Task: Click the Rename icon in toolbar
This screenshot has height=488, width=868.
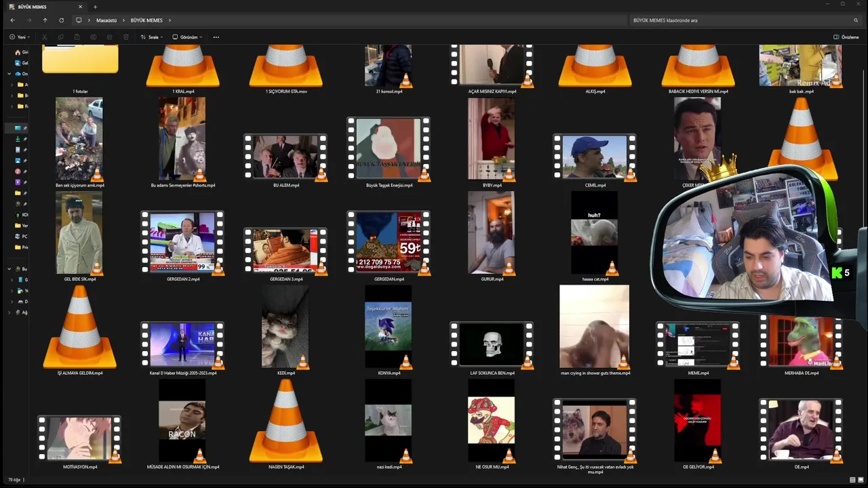Action: 93,37
